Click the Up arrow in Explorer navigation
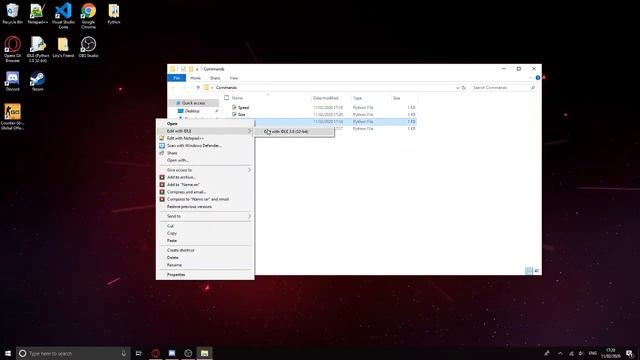 click(198, 88)
